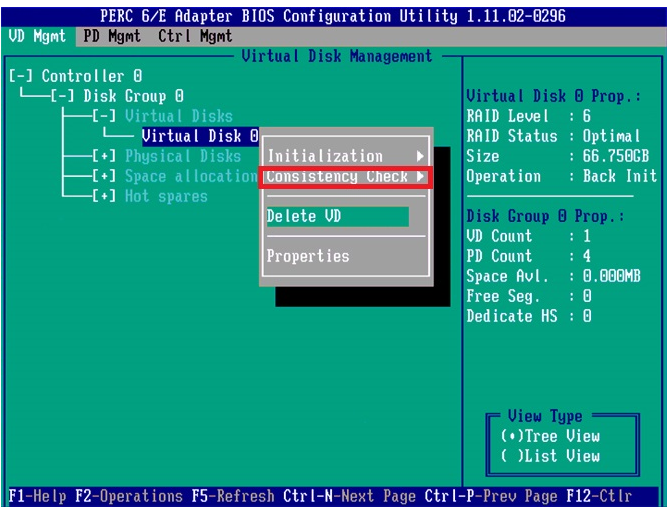Click the F5-Refresh shortcut in bottom bar

tap(233, 496)
